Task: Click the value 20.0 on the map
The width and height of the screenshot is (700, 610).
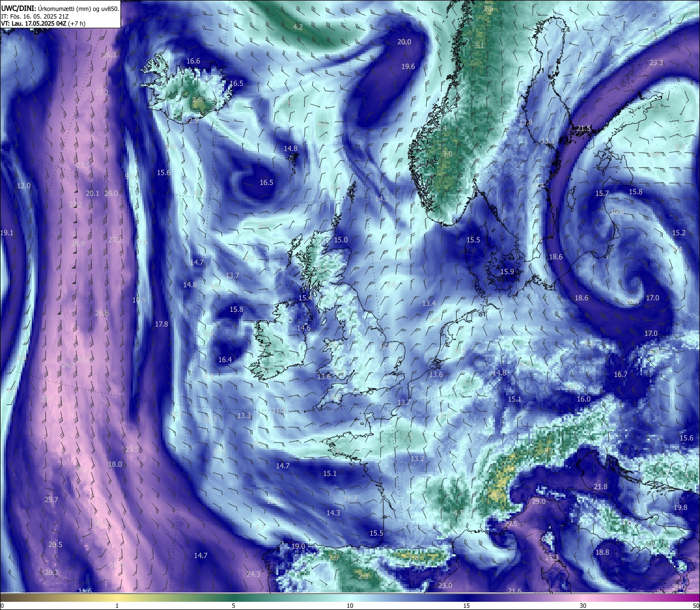Action: coord(404,42)
